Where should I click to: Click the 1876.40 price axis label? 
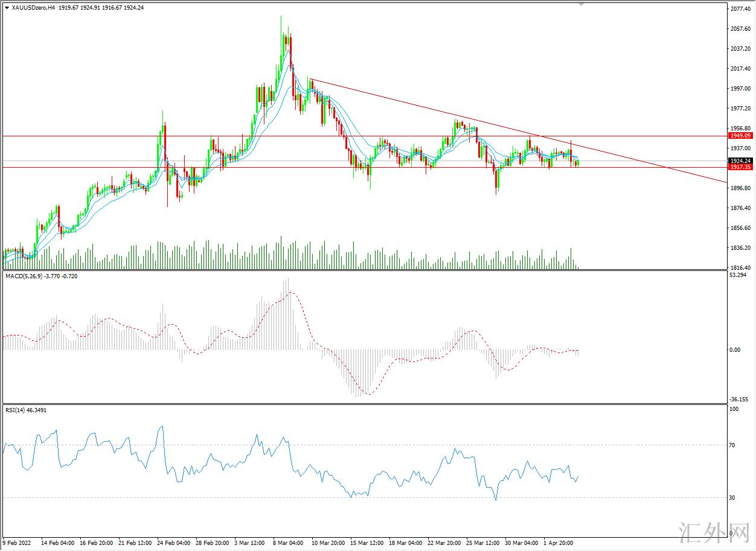click(x=740, y=208)
